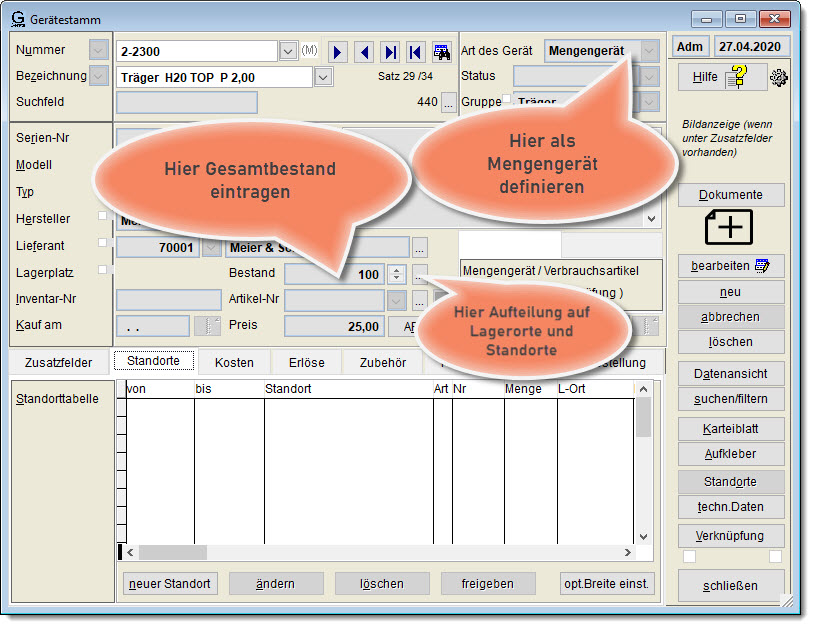Click the neuer Standort button
Screen dimensions: 813x627
(169, 583)
